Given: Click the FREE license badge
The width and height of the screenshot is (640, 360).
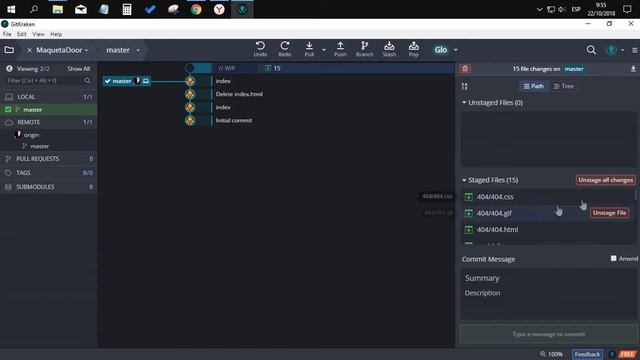Looking at the screenshot, I should [x=628, y=354].
